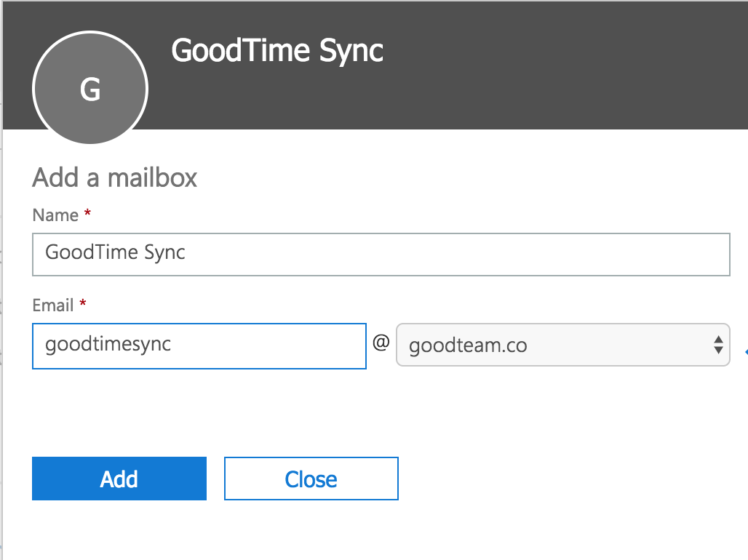Expand the domain selector combo box

pyautogui.click(x=564, y=345)
